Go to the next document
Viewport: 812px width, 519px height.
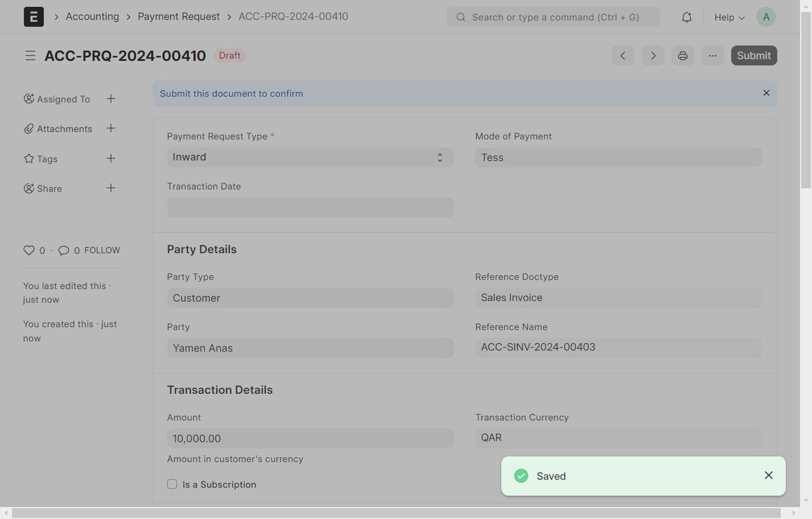point(653,56)
